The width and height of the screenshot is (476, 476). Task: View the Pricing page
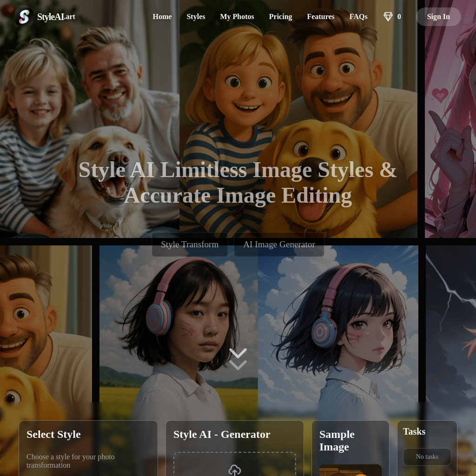(x=280, y=17)
